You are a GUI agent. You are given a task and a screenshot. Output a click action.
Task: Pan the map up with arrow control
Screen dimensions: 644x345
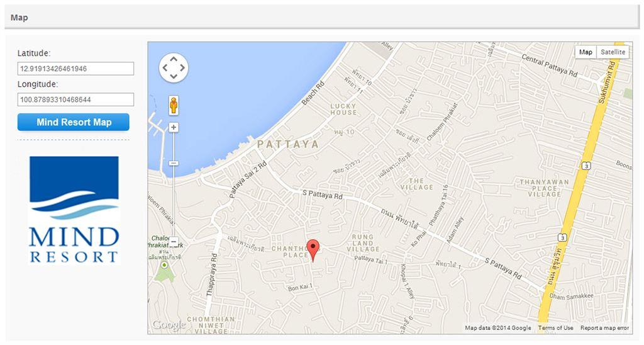click(x=174, y=59)
